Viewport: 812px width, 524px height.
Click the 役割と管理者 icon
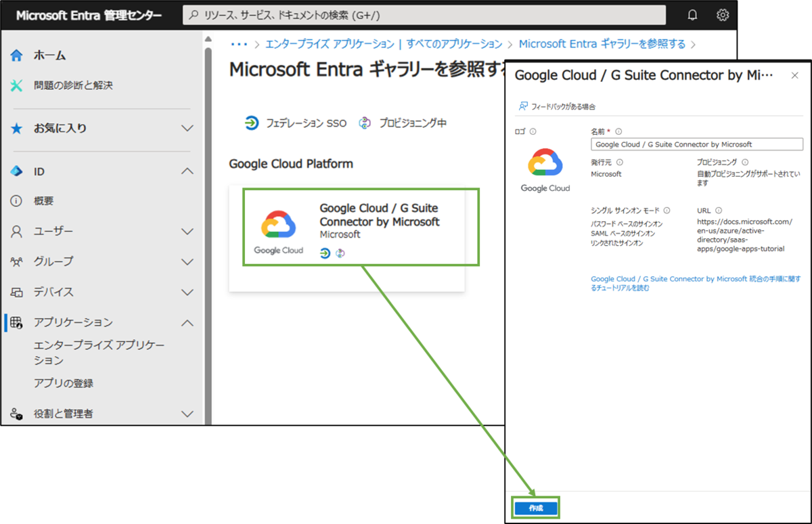point(17,414)
